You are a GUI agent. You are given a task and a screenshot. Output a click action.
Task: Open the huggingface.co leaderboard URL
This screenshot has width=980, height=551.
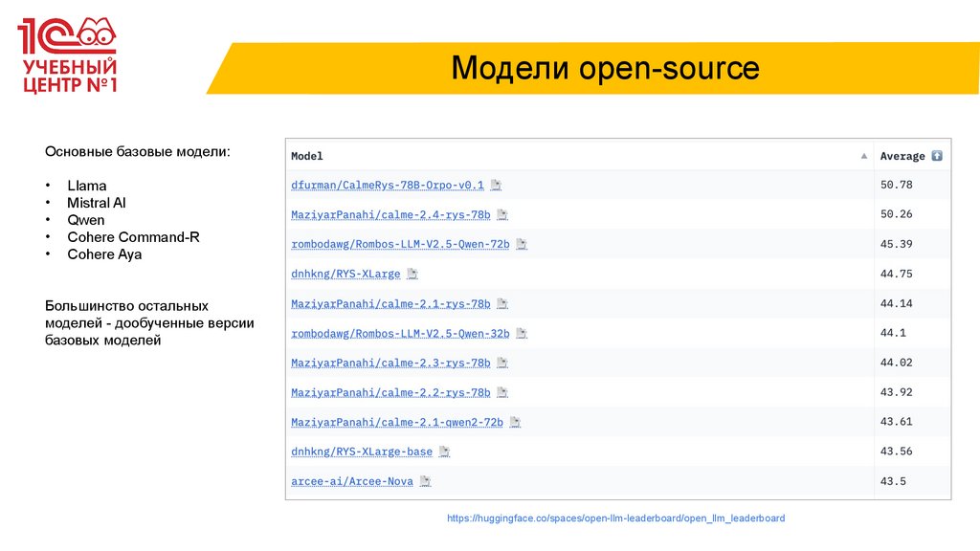tap(615, 518)
